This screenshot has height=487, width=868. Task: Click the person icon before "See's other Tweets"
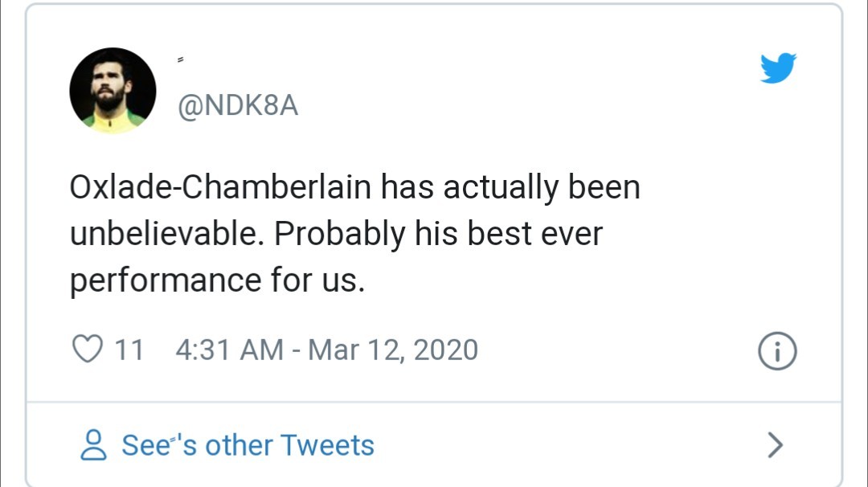[95, 444]
